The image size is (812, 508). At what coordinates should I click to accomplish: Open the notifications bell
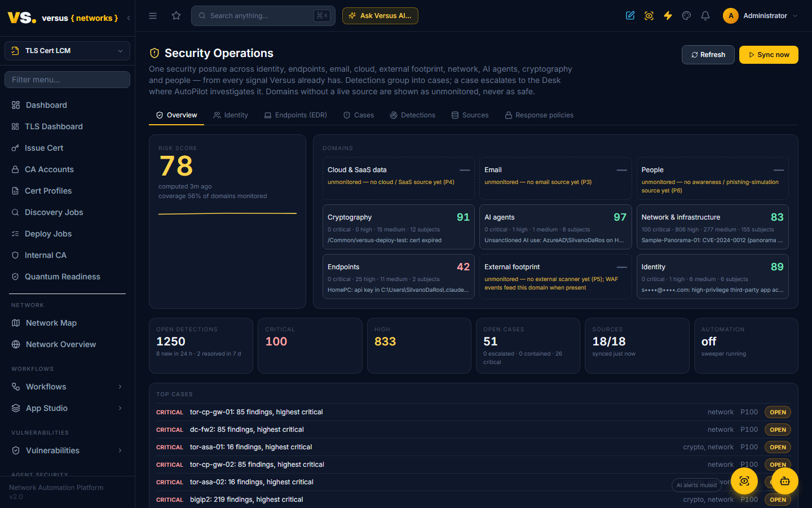(x=705, y=16)
